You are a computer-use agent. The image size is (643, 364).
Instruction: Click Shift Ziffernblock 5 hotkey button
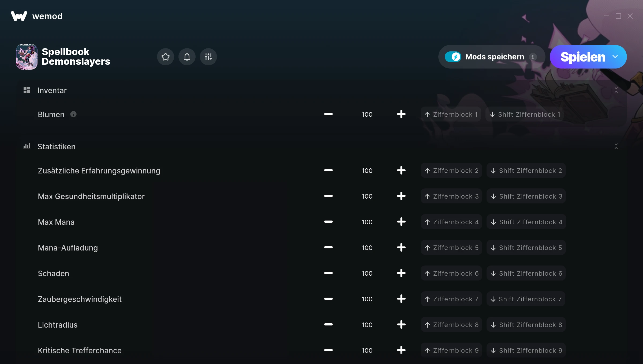526,248
